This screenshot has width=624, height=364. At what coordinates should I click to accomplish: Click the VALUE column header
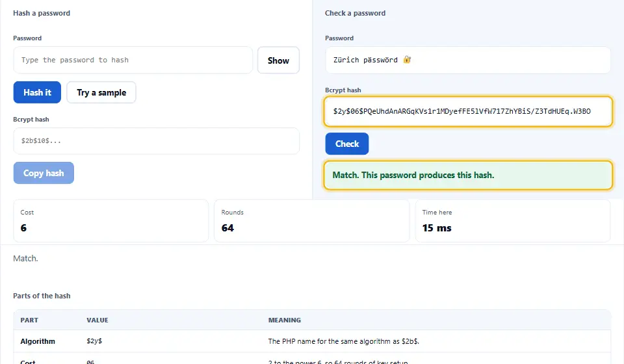pyautogui.click(x=97, y=320)
